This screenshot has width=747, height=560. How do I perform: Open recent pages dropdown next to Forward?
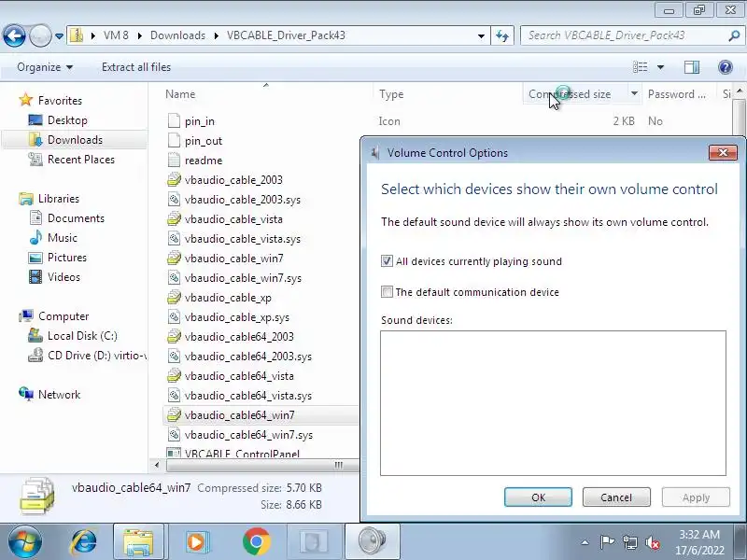click(59, 35)
